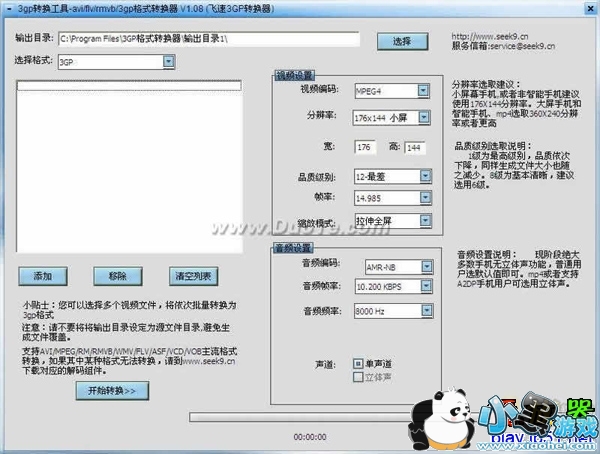Click the service@seek9.cn email text
This screenshot has height=454, width=600.
pos(523,46)
